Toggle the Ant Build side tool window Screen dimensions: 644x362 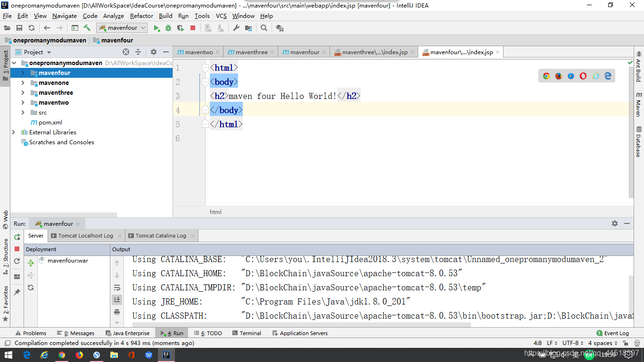pos(638,66)
